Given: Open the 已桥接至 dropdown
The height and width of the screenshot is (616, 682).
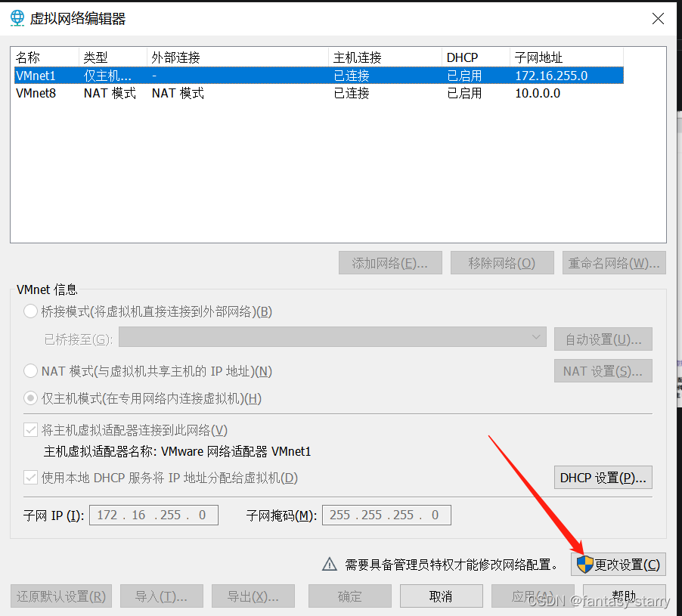Looking at the screenshot, I should click(x=332, y=337).
